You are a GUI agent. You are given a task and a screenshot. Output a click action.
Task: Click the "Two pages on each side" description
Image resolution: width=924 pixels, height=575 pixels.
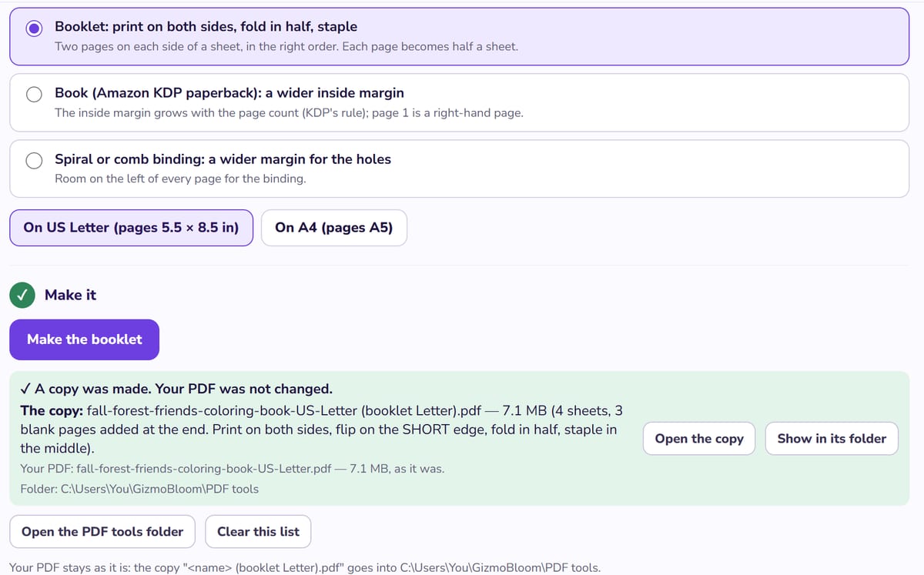286,46
